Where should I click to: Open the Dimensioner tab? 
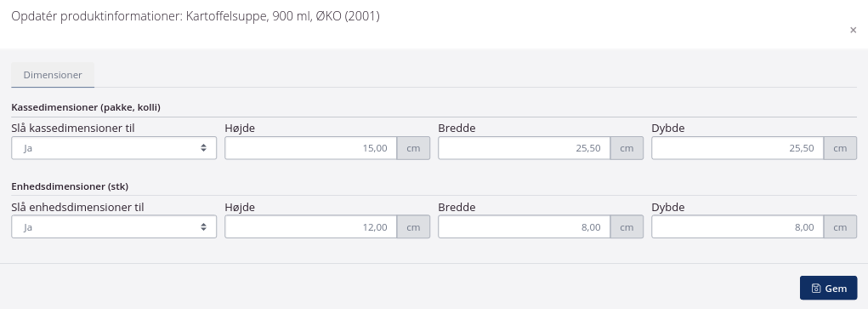point(53,75)
